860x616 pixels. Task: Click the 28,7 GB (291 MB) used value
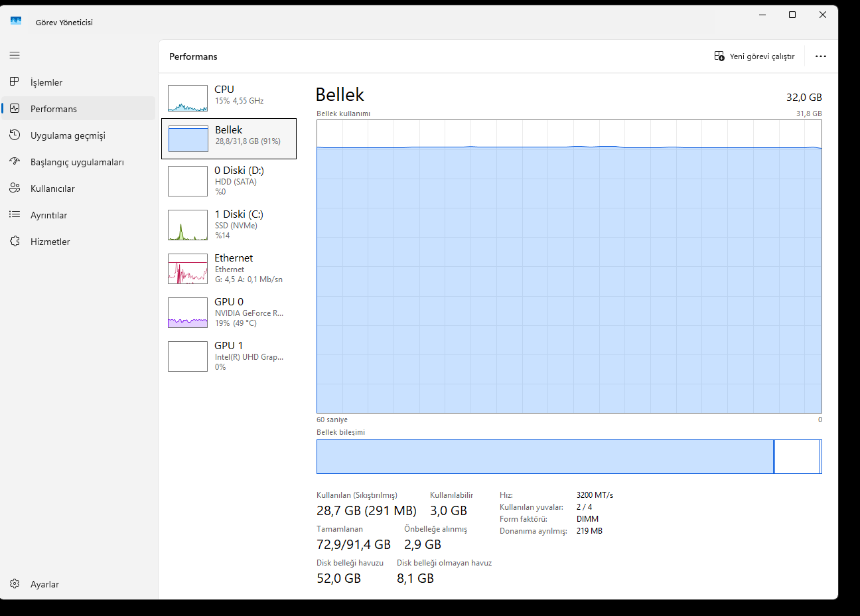(x=366, y=510)
